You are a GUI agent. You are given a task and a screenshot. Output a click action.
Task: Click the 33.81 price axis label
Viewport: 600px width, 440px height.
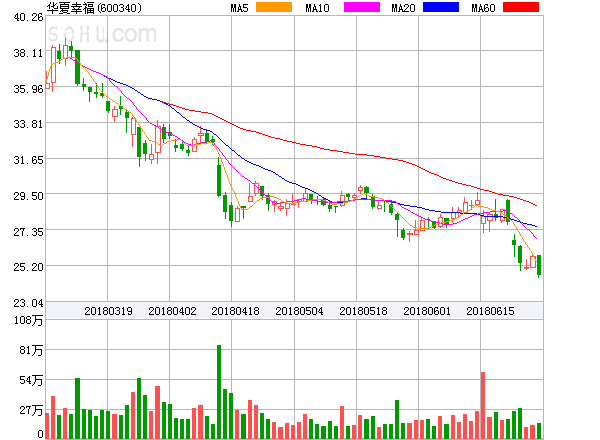[x=28, y=124]
